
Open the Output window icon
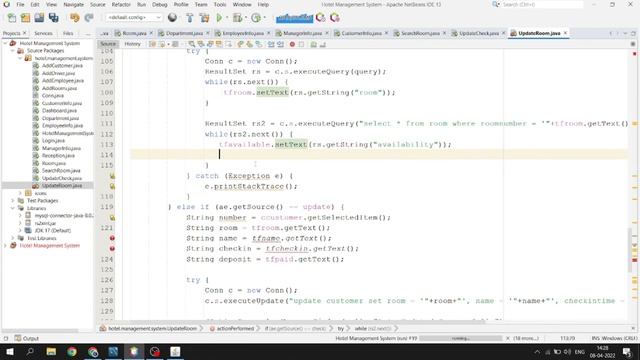coord(18,338)
